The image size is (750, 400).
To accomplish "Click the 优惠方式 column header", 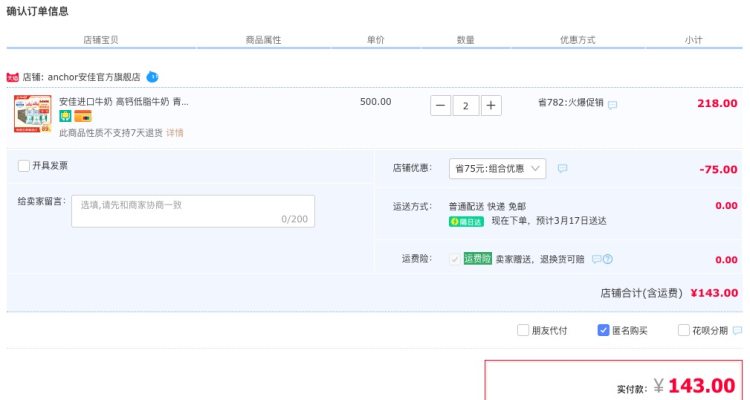I will (577, 40).
